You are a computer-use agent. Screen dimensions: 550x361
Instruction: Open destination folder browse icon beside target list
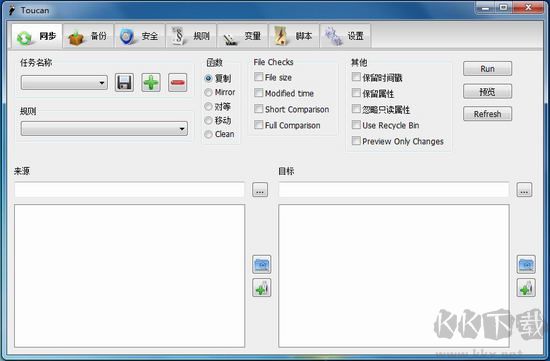[526, 265]
